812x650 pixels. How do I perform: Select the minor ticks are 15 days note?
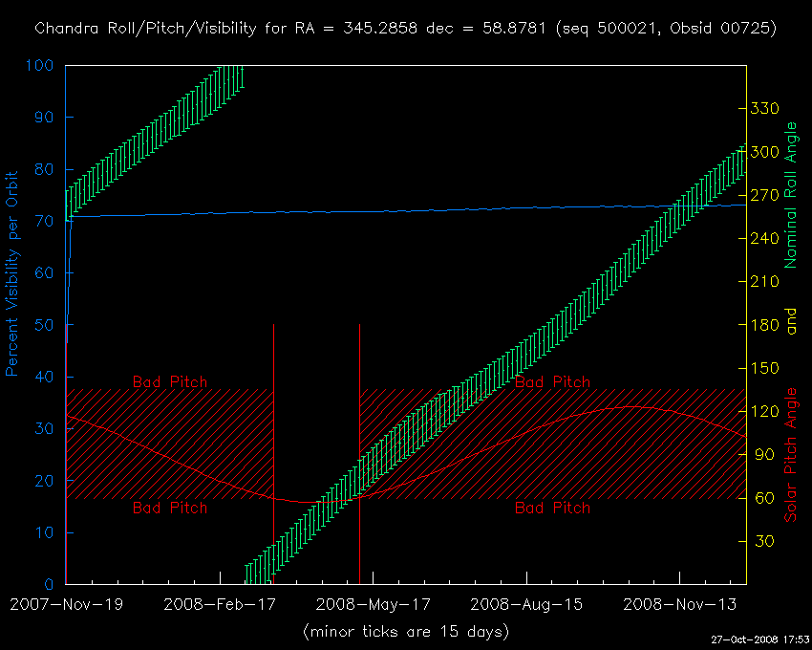(405, 632)
